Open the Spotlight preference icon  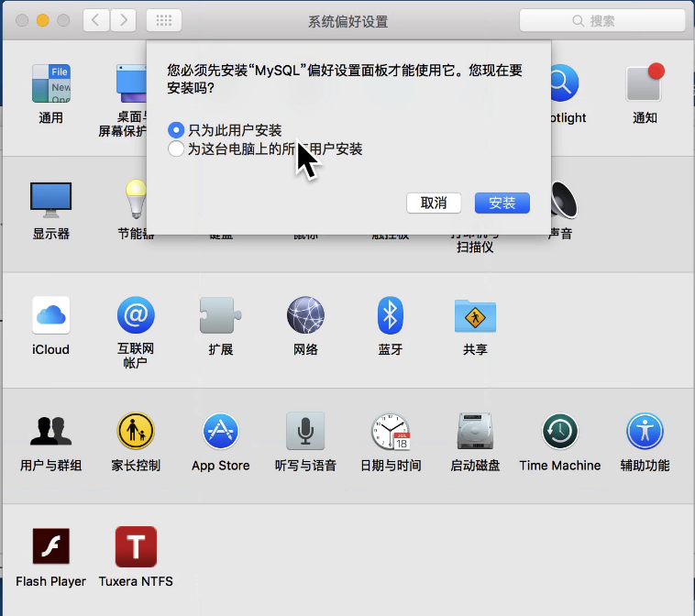[565, 83]
